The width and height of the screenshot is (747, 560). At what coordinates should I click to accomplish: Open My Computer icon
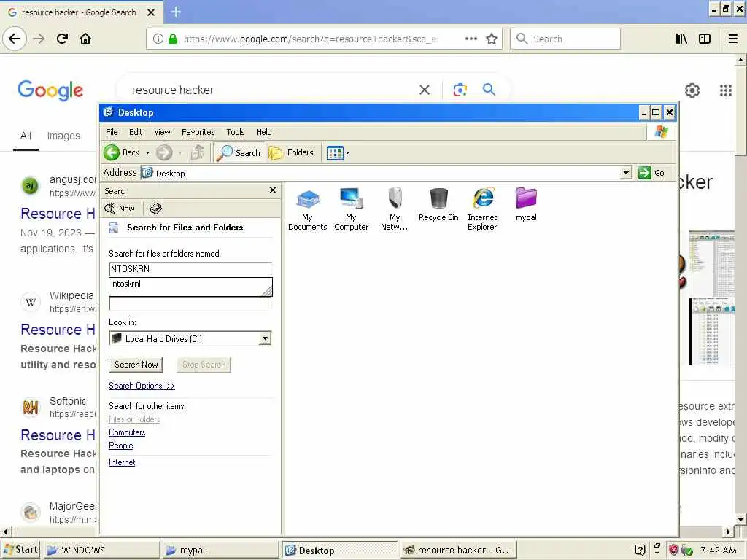click(x=351, y=209)
